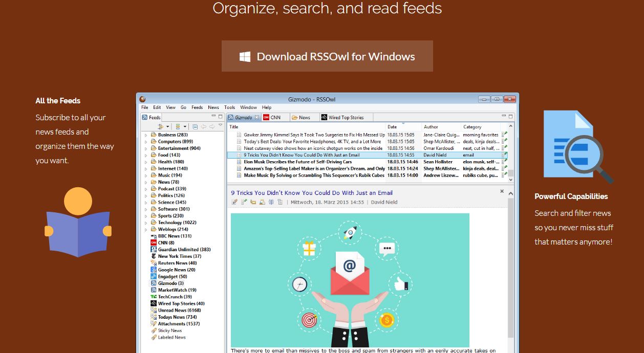This screenshot has width=644, height=353.
Task: Open the Feeds panel view menu triangle
Action: point(221,125)
